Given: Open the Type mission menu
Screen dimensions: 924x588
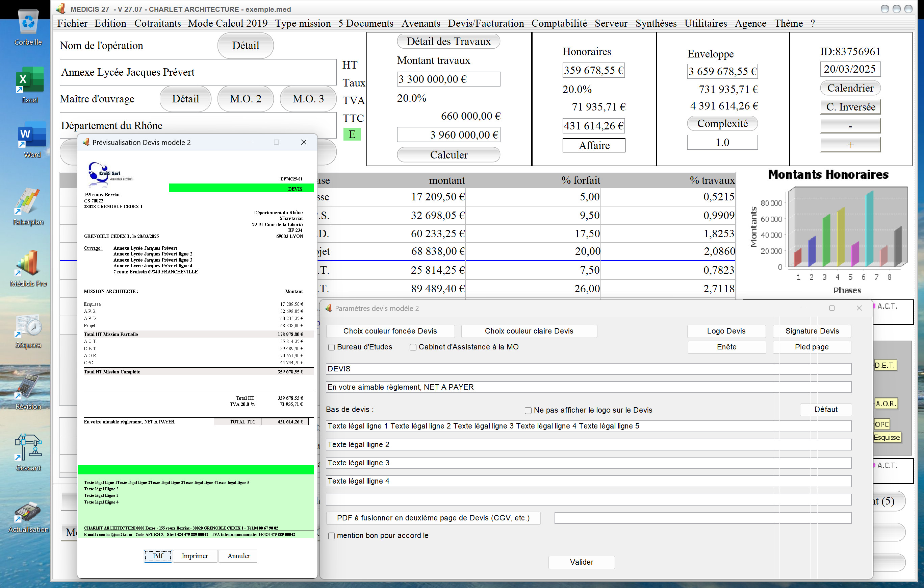Looking at the screenshot, I should click(x=303, y=23).
